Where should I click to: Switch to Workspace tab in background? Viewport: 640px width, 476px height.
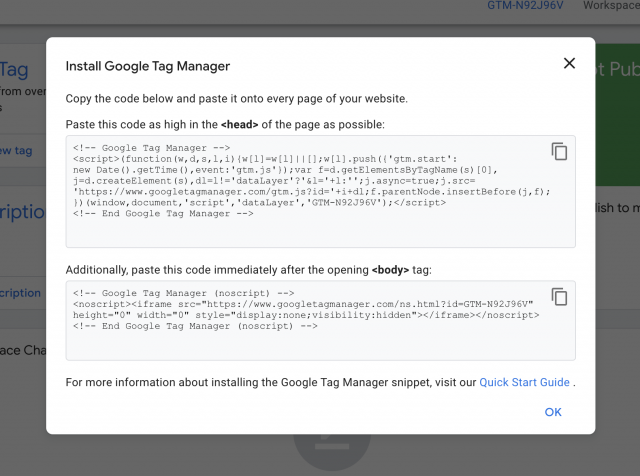coord(611,5)
